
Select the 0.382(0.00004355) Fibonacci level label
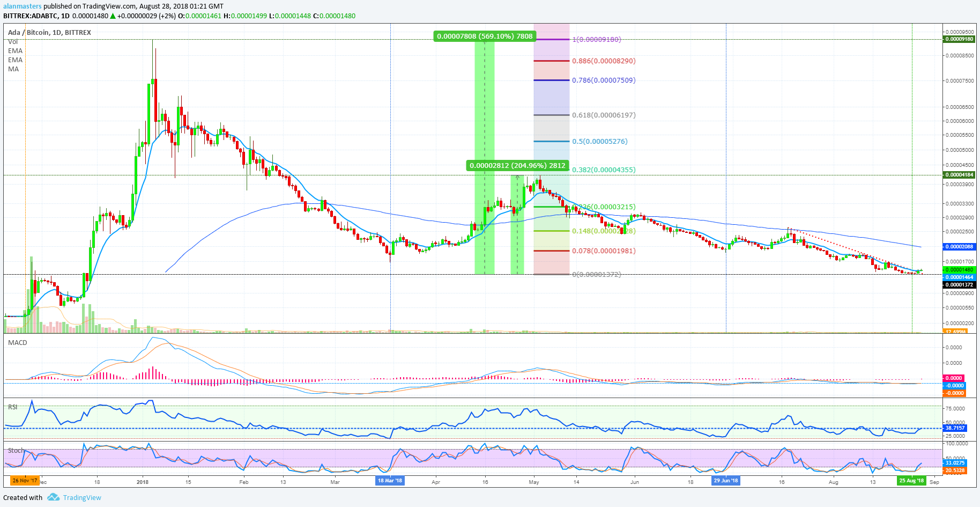pos(604,170)
